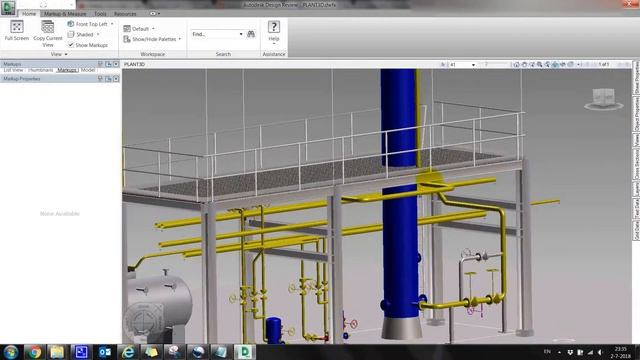This screenshot has width=640, height=360.
Task: Select the Markups palette tab
Action: coord(67,70)
